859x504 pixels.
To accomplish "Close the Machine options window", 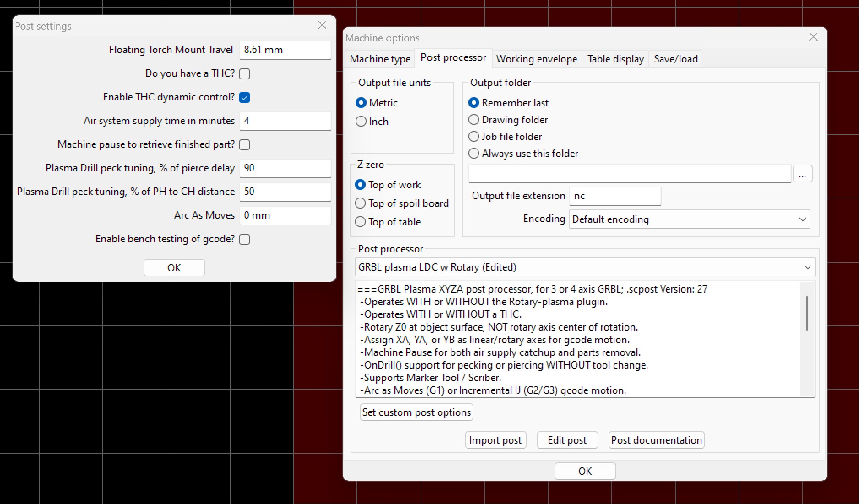I will (x=813, y=37).
